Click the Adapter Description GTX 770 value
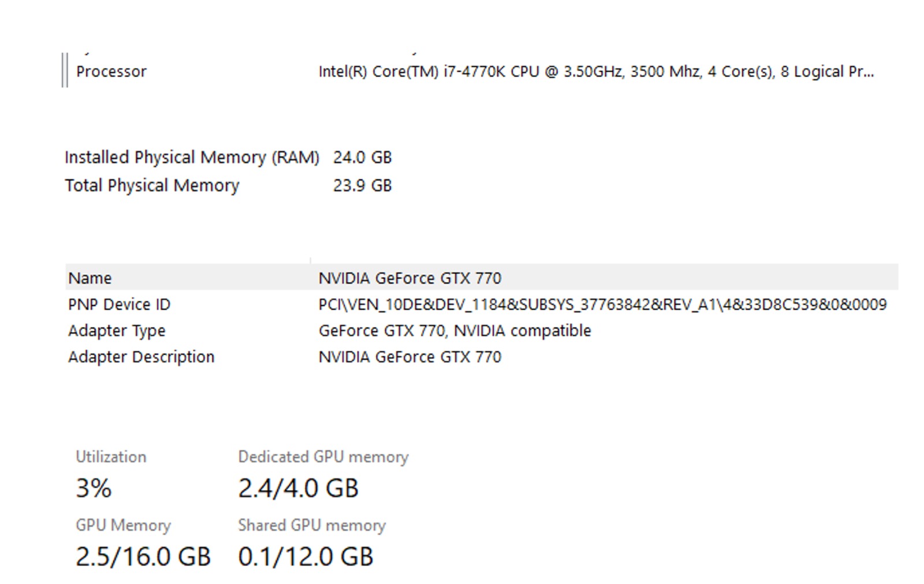This screenshot has width=924, height=584. (409, 357)
